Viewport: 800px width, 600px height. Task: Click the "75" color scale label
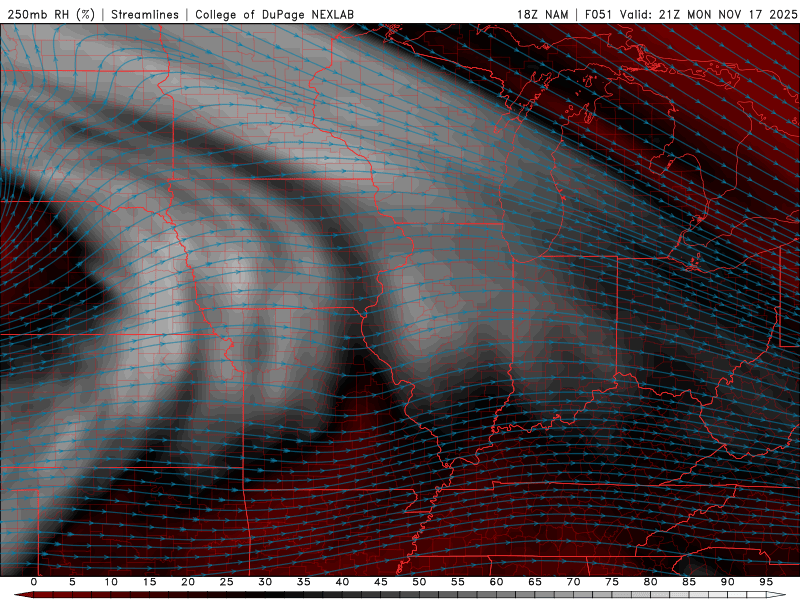point(612,582)
